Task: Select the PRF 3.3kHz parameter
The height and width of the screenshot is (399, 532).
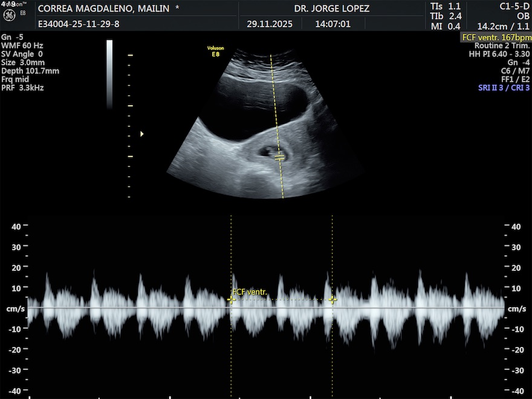Action: click(22, 88)
